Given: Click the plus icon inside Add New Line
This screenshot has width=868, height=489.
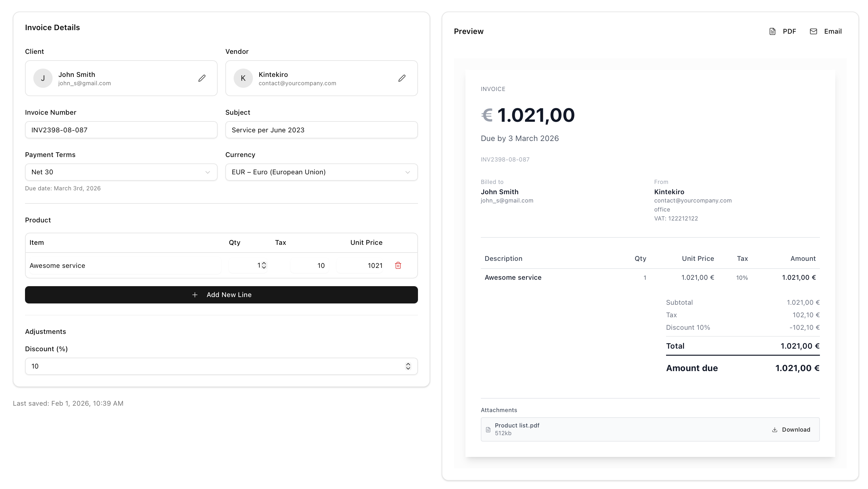Looking at the screenshot, I should (195, 295).
